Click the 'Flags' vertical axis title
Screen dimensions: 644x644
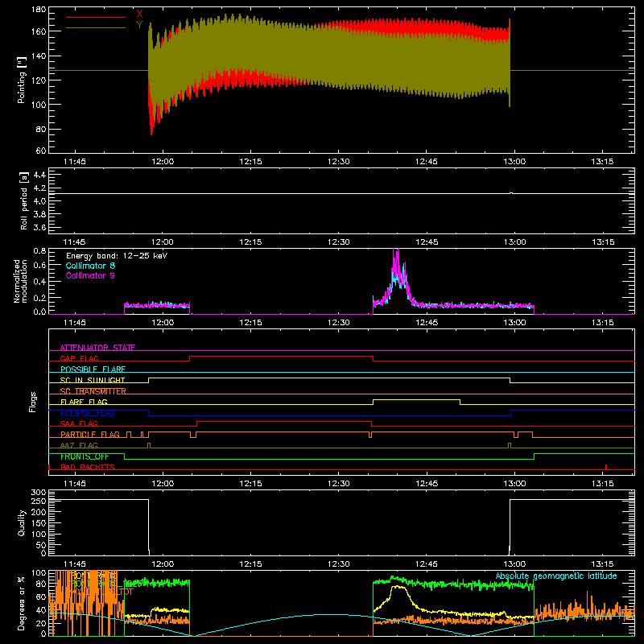tap(32, 402)
